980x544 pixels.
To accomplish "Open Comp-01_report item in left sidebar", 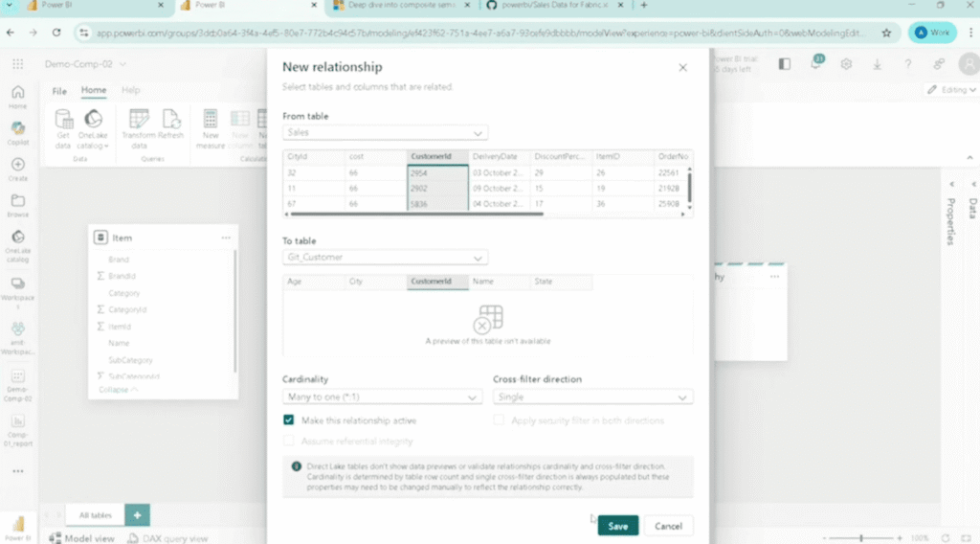I will (x=17, y=431).
